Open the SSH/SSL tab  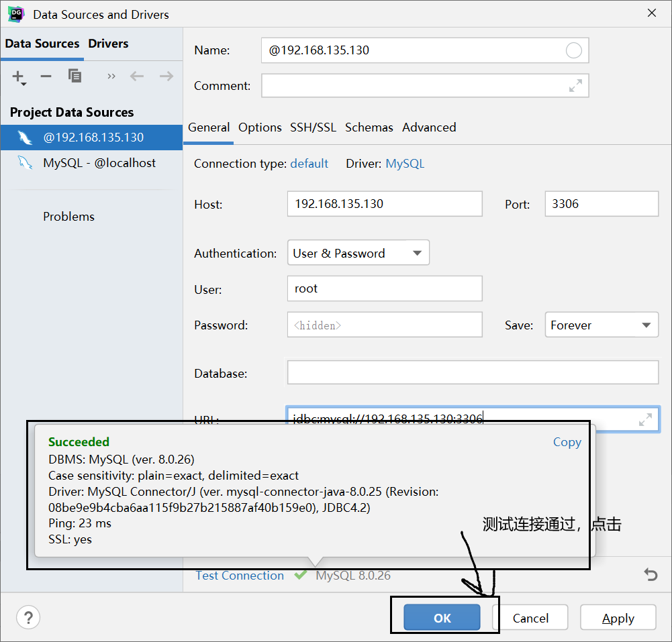(313, 127)
